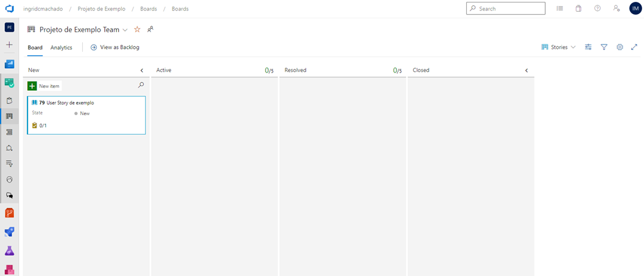Viewport: 644px width, 276px height.
Task: Open the IM user avatar menu
Action: click(635, 8)
